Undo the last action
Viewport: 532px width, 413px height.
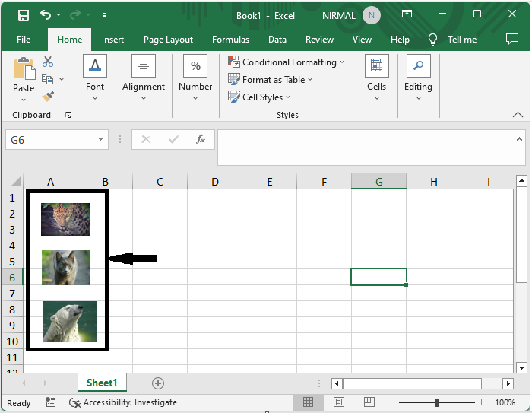pyautogui.click(x=46, y=14)
